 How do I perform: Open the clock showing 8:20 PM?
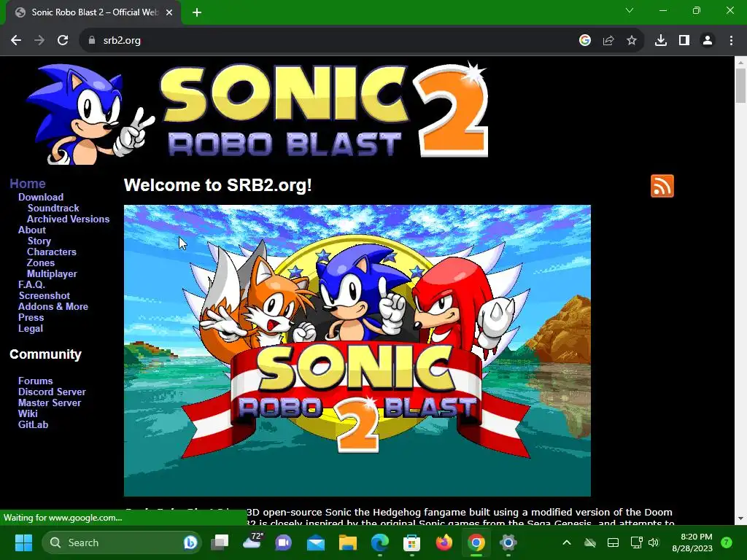692,542
